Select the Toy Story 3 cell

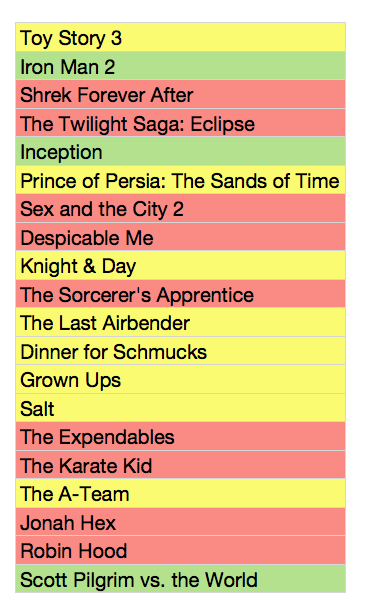(x=180, y=37)
